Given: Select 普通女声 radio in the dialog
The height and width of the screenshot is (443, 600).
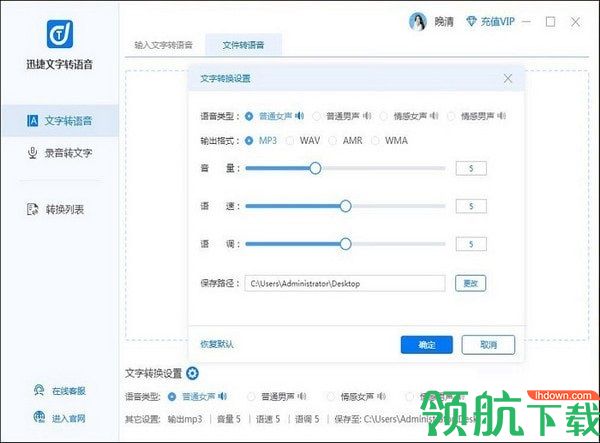Looking at the screenshot, I should tap(249, 116).
